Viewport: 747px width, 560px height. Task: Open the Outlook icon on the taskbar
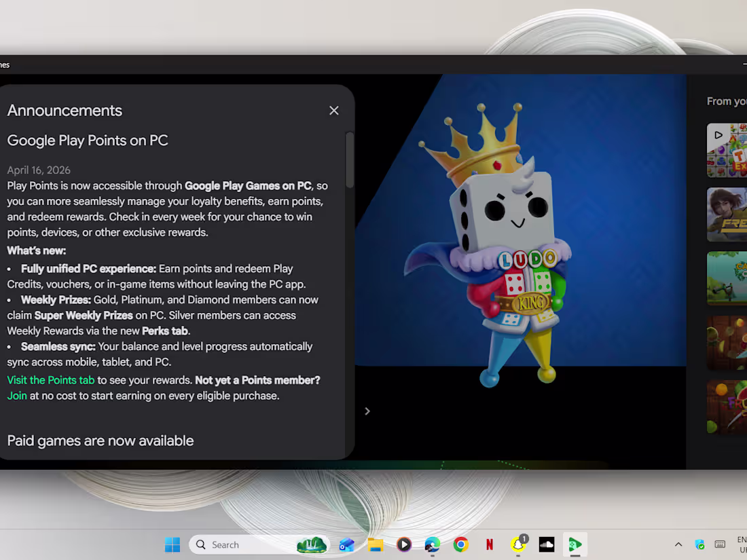point(347,545)
